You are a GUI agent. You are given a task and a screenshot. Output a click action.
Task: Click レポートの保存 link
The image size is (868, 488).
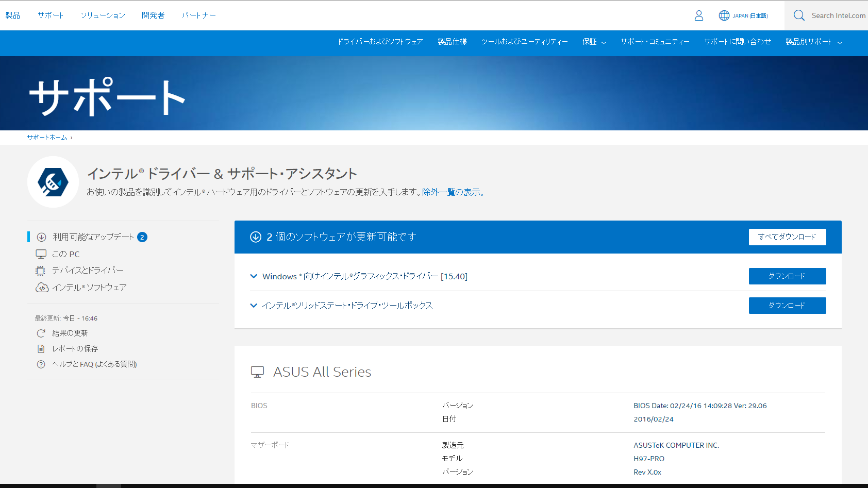point(75,349)
